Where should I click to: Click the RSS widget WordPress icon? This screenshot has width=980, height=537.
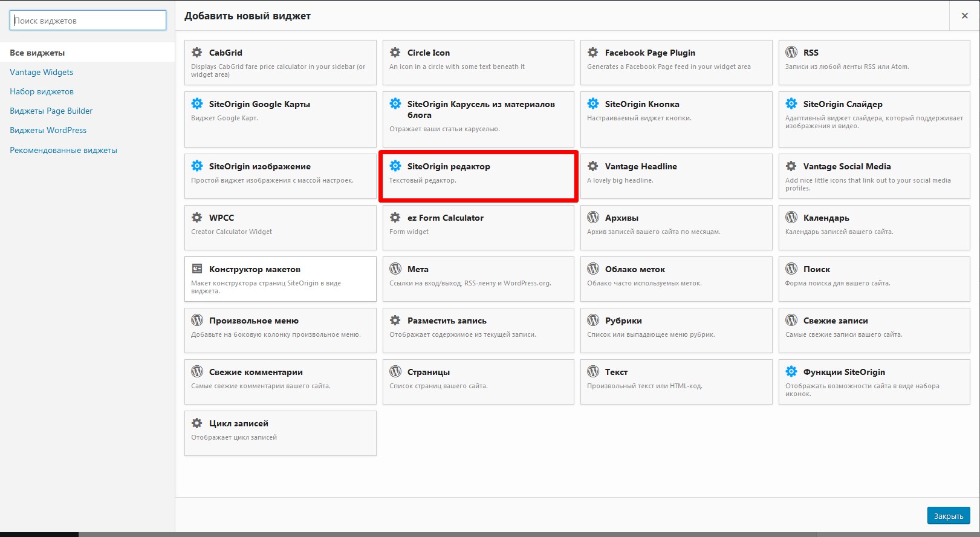pos(791,53)
